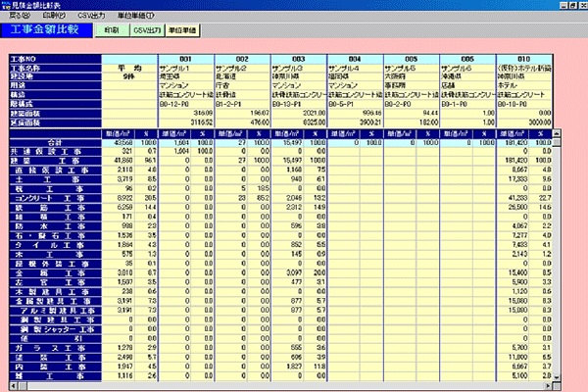Click the ホテル usage cell under 010
This screenshot has width=588, height=392.
pos(524,85)
